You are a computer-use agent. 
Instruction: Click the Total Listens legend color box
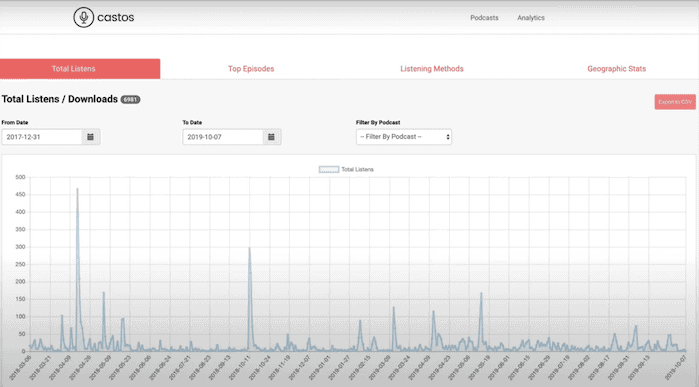329,169
